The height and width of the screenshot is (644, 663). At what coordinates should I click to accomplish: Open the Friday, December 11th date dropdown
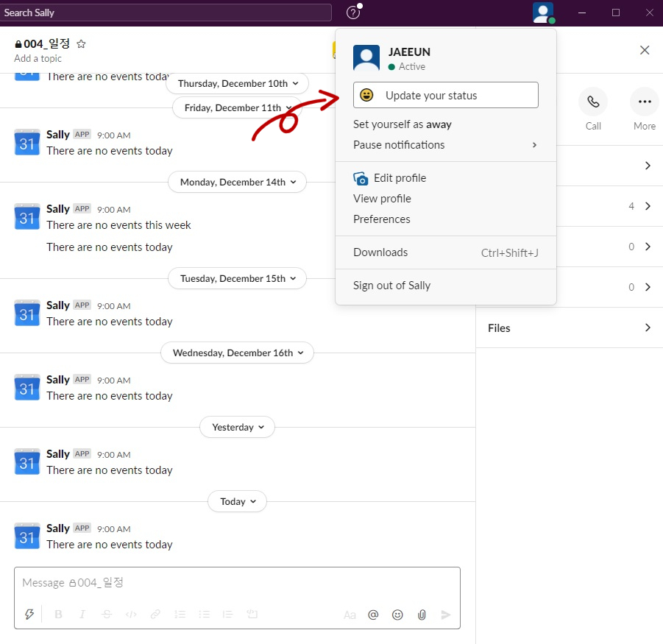pos(237,108)
